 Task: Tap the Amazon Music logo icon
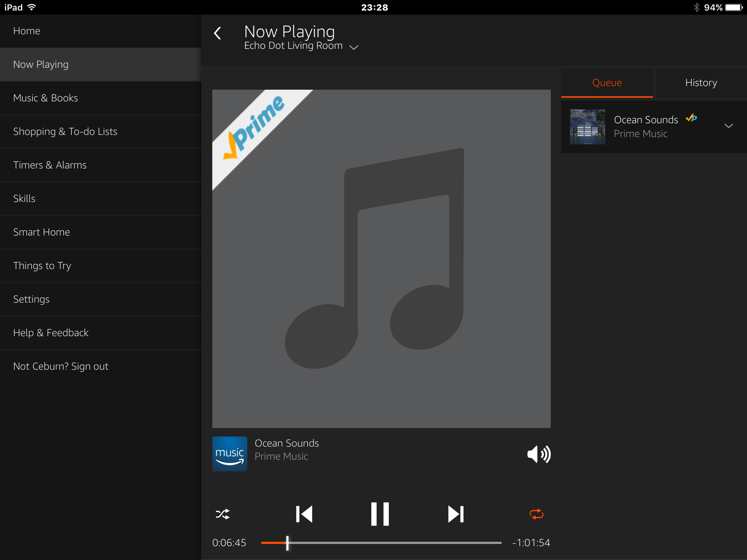[x=230, y=454]
